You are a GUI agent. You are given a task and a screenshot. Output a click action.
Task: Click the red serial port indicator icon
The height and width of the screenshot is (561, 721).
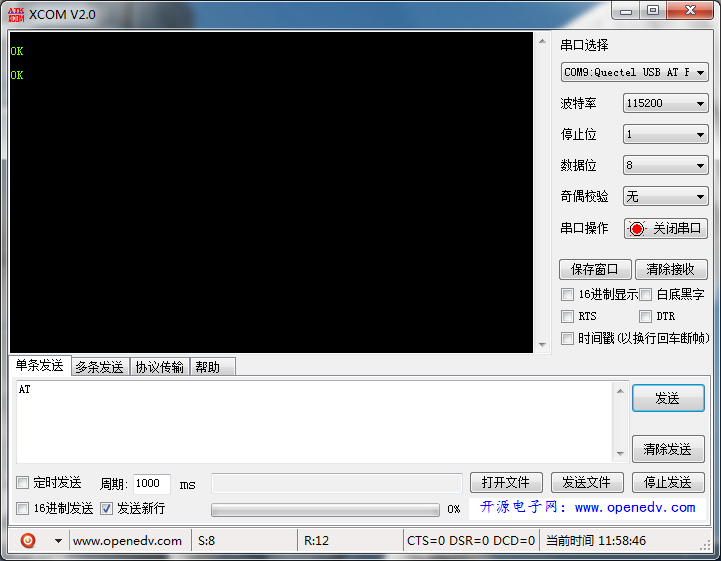coord(637,229)
